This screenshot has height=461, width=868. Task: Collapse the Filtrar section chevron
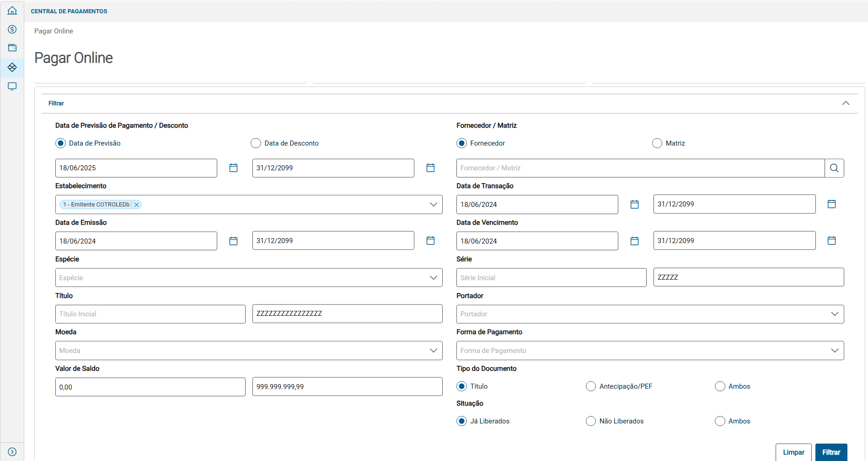(846, 103)
